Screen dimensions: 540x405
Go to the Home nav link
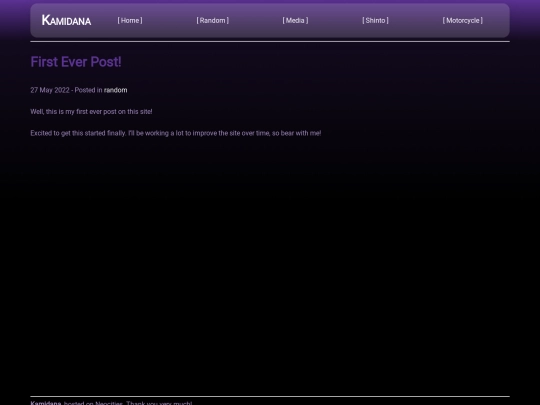pos(130,20)
